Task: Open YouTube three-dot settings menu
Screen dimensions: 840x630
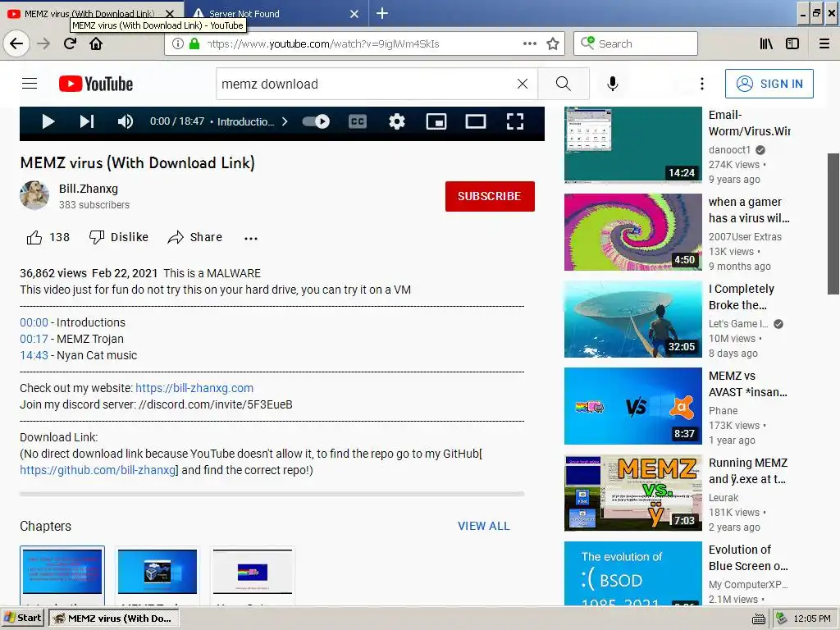Action: pos(702,84)
